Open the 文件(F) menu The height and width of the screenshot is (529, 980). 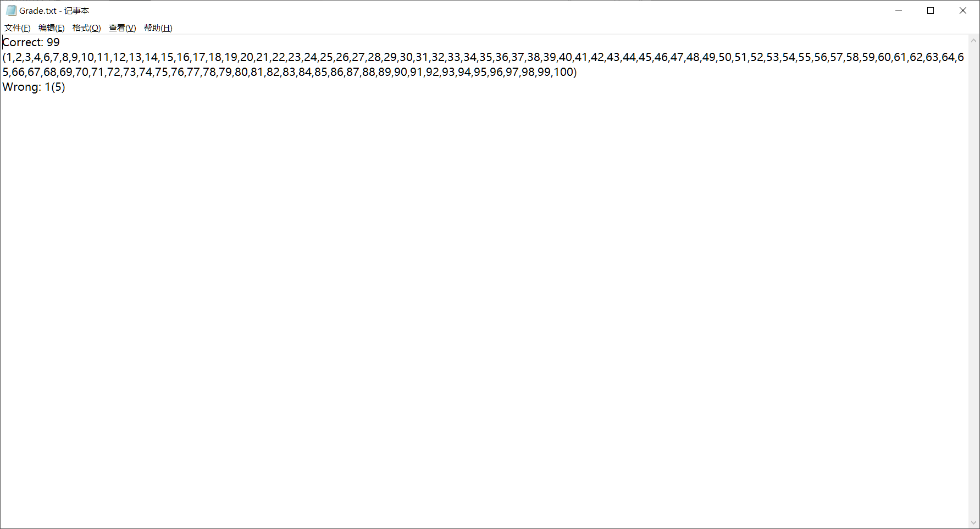pyautogui.click(x=18, y=28)
